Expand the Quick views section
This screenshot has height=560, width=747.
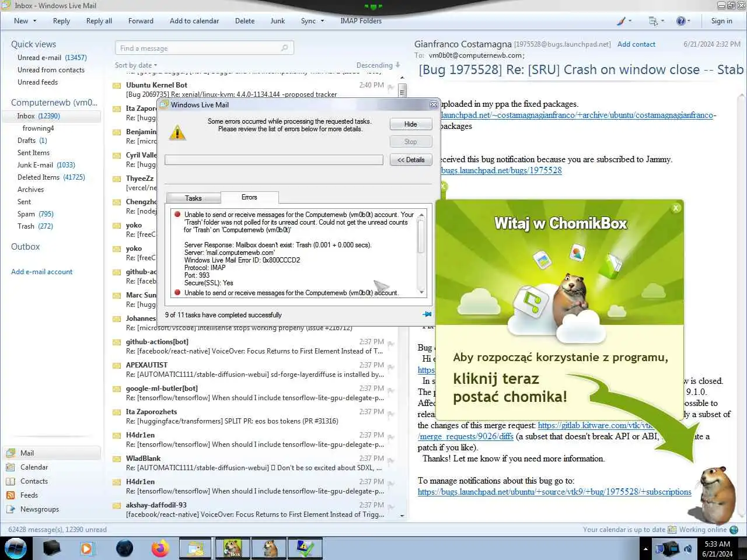(x=33, y=44)
